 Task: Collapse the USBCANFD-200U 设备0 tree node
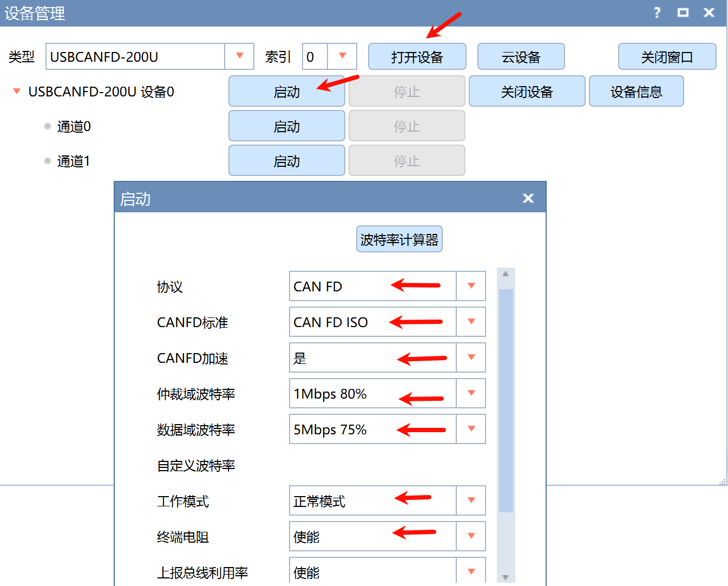[17, 91]
